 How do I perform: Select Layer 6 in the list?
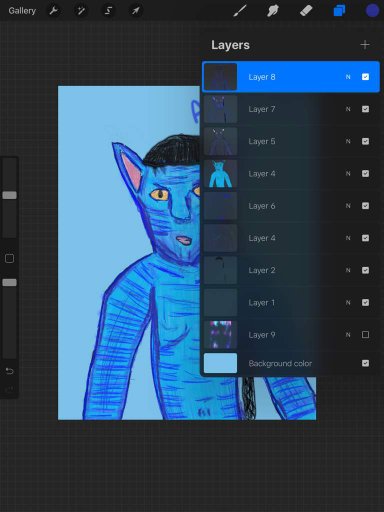291,206
